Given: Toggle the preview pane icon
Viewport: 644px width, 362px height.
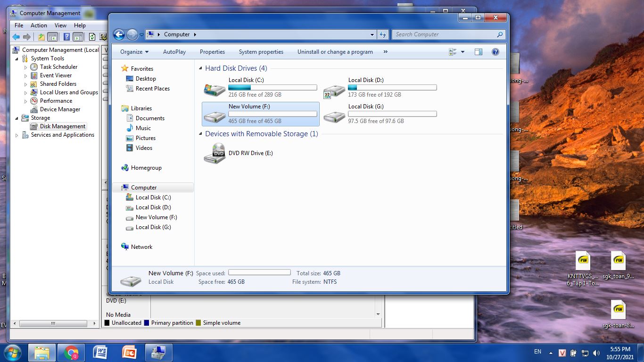Looking at the screenshot, I should coord(478,52).
